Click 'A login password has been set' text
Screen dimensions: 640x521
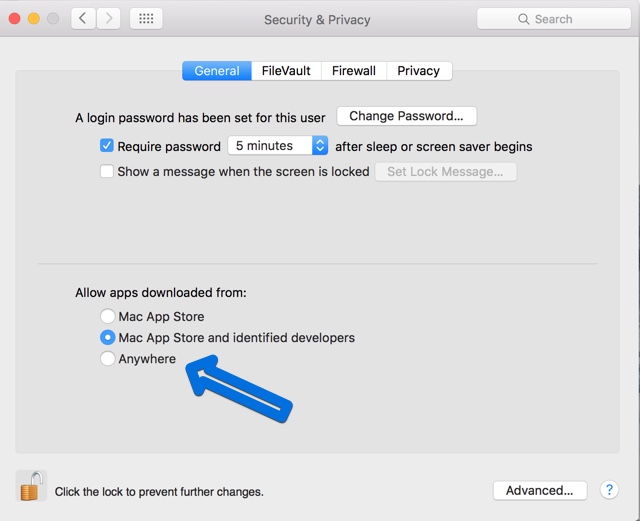coord(200,118)
